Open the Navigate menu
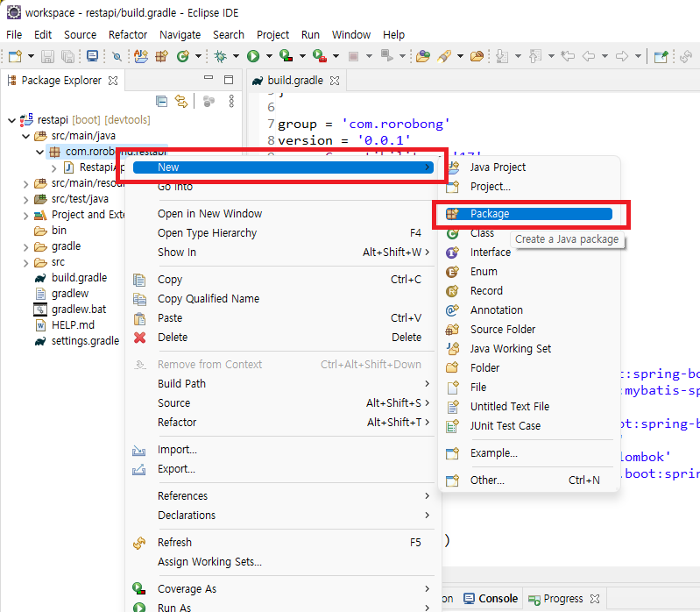 (180, 34)
